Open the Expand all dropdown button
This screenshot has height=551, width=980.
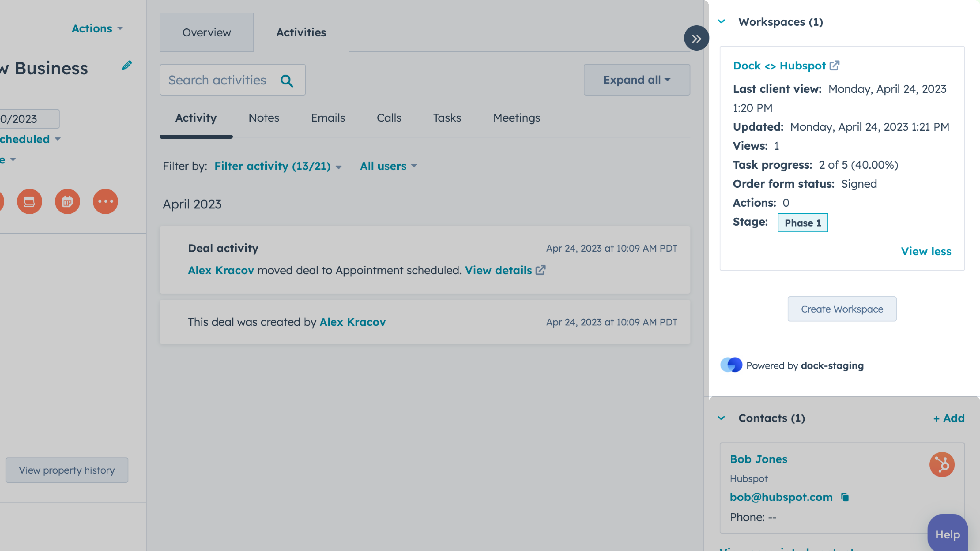point(636,80)
